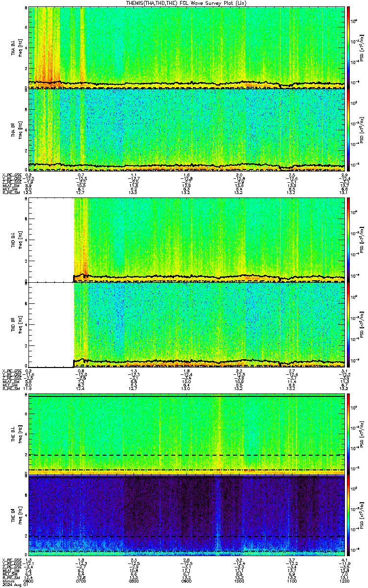Select the THD parallel B spectrogram panel

click(186, 325)
